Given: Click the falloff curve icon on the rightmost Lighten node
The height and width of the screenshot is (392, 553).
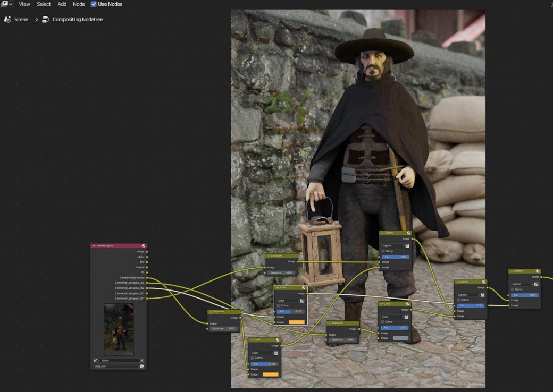Looking at the screenshot, I should click(x=537, y=284).
